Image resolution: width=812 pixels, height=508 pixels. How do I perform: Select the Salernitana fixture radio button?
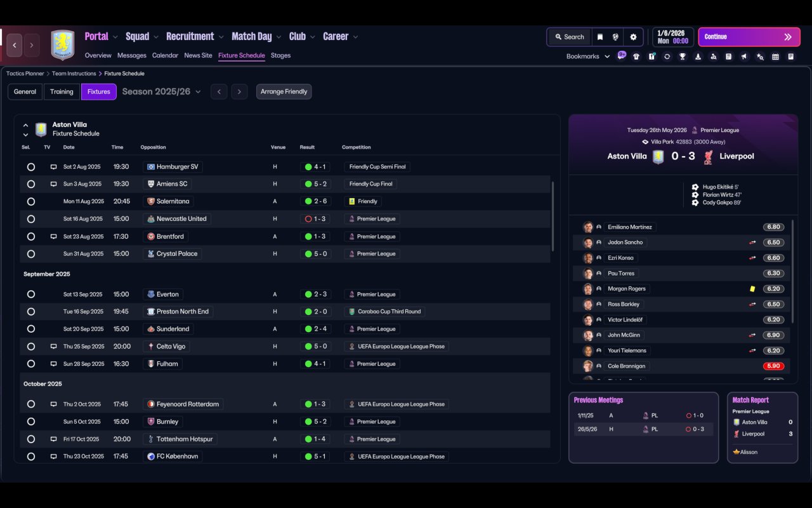click(31, 201)
